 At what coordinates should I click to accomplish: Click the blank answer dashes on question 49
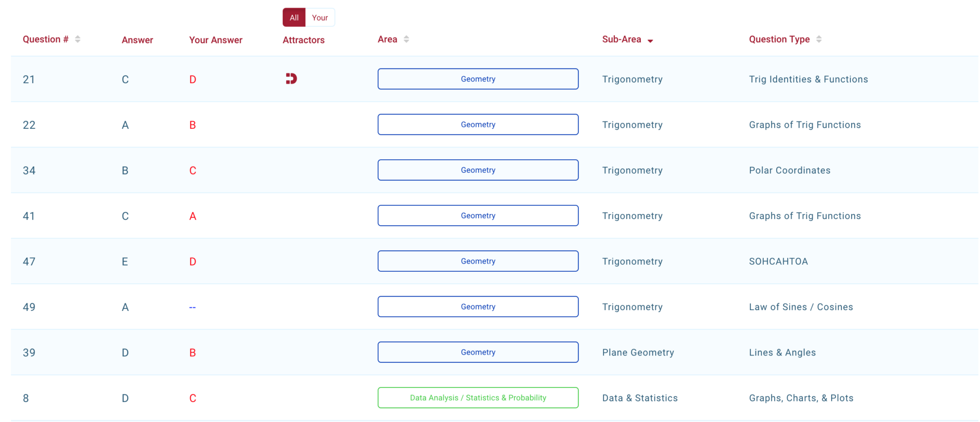pos(192,307)
